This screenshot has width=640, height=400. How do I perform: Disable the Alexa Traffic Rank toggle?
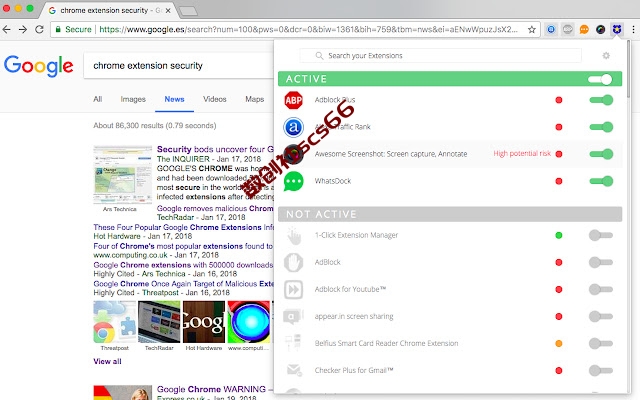point(601,127)
